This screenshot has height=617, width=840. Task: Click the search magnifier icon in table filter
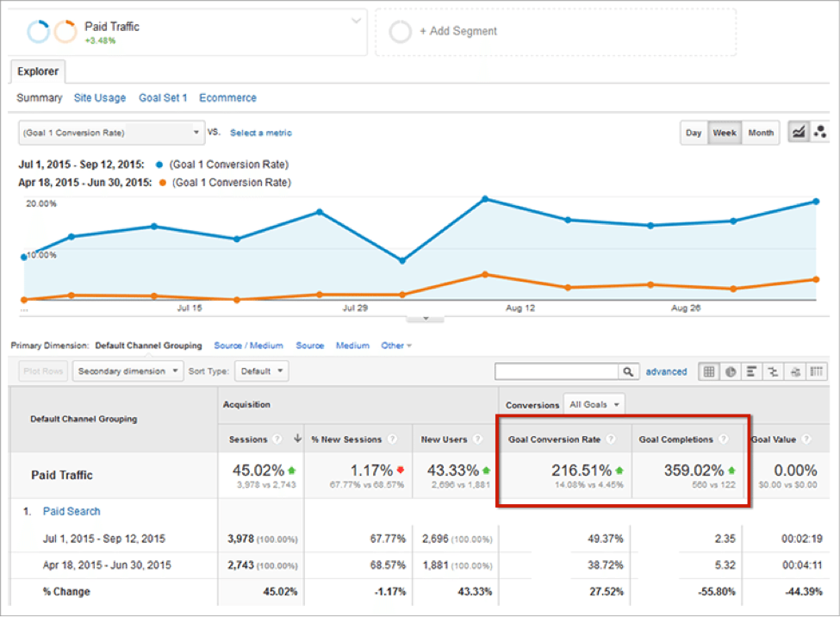pyautogui.click(x=630, y=371)
